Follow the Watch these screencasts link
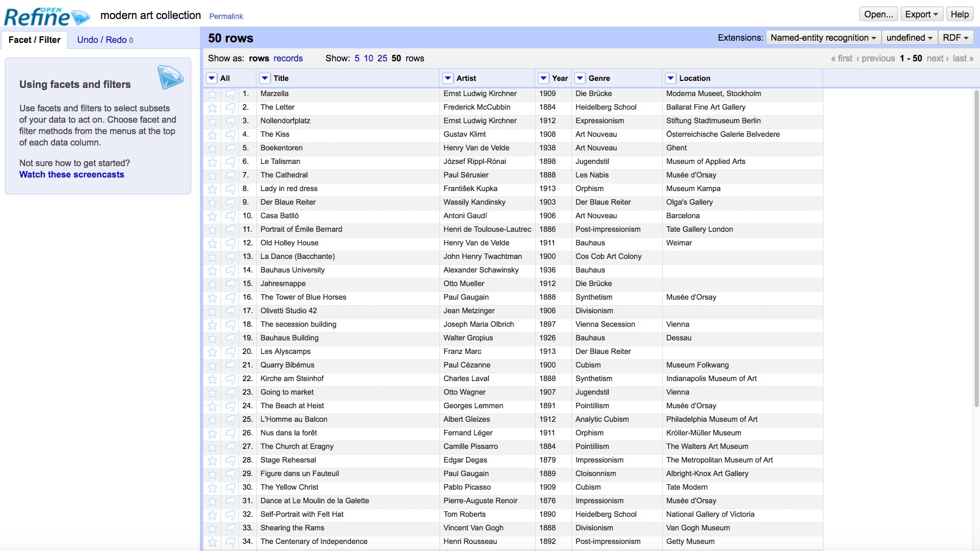 point(71,174)
